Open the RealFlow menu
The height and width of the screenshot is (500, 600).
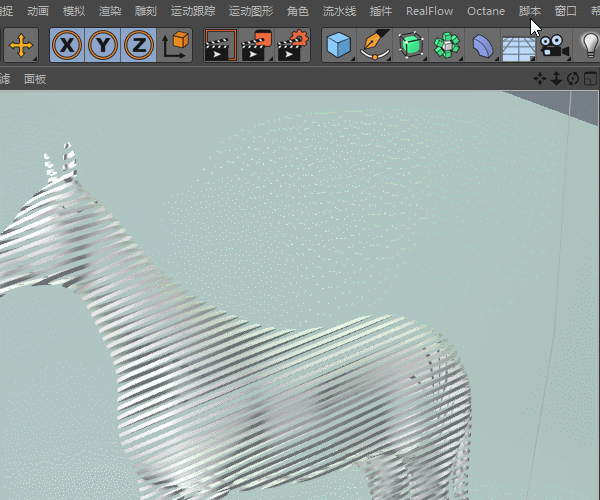coord(429,11)
